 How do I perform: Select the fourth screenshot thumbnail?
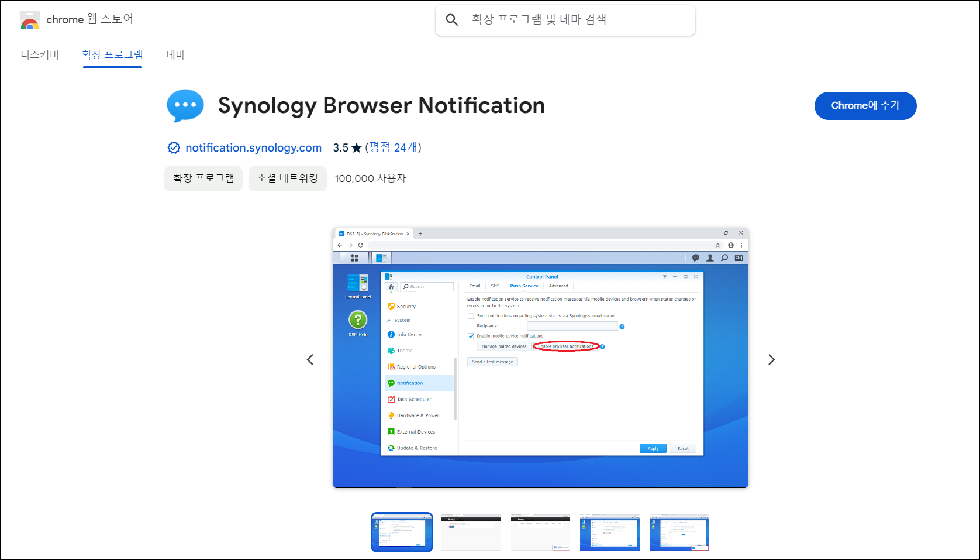tap(610, 532)
